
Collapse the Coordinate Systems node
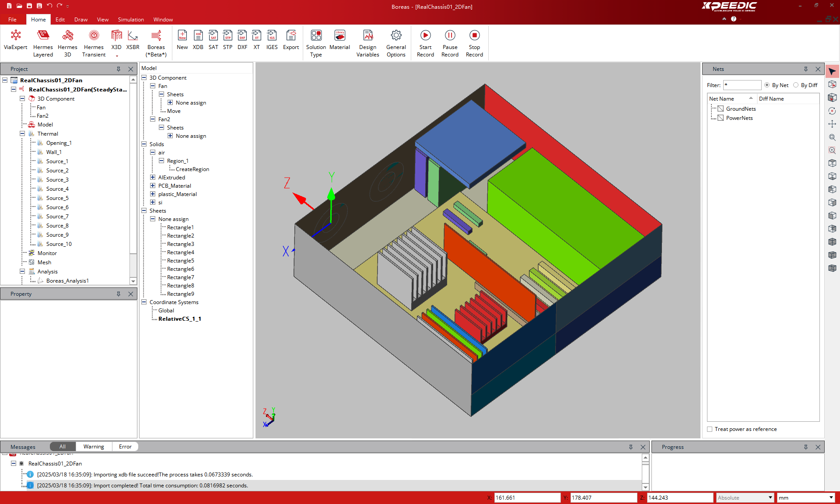click(x=144, y=302)
